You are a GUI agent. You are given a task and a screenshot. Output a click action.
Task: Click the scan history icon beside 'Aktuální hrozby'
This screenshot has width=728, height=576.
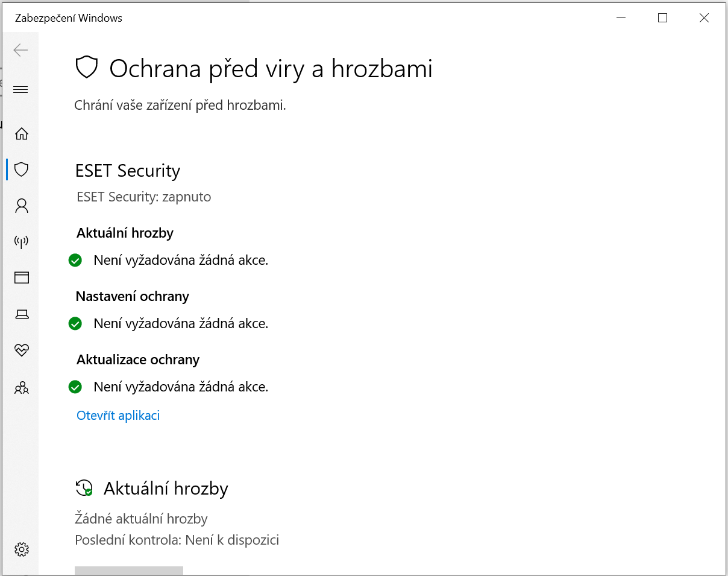tap(84, 488)
